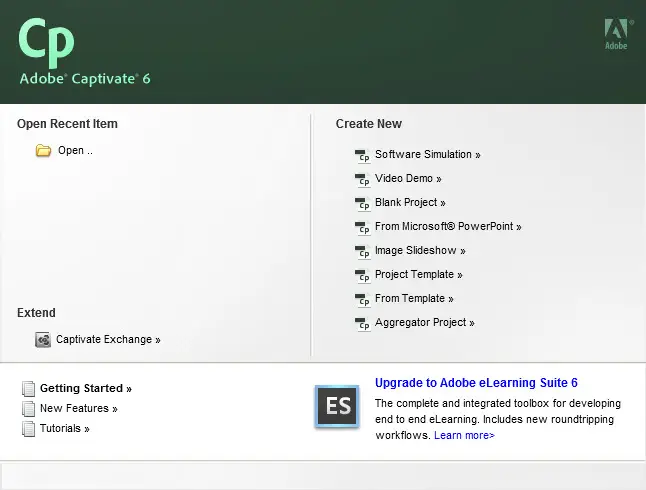646x490 pixels.
Task: Click the Cp icon beside From Microsoft PowerPoint
Action: 363,228
